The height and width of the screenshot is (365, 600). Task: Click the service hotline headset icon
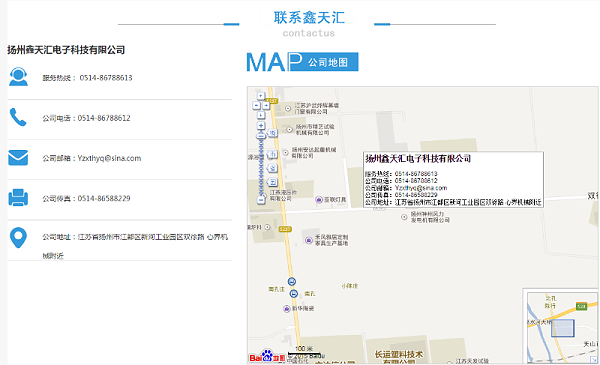[x=18, y=77]
